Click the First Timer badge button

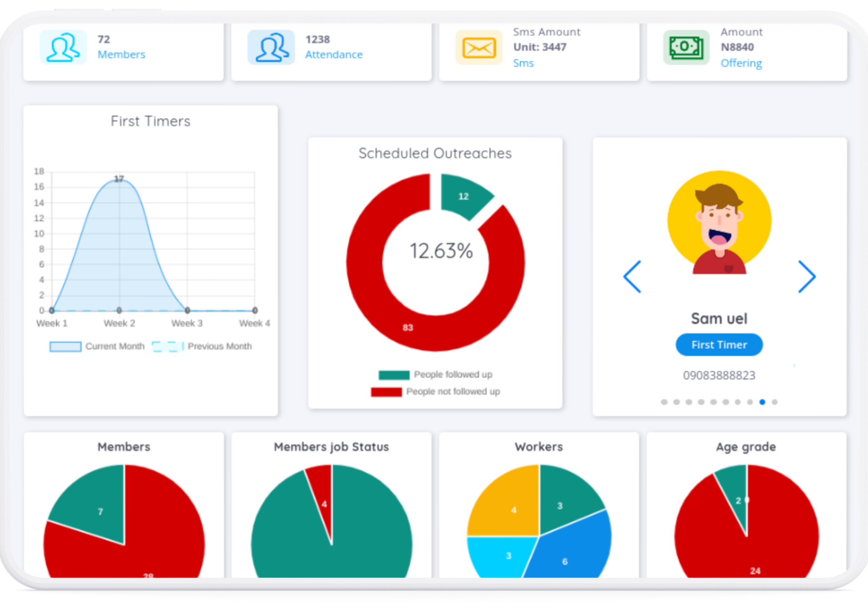[x=719, y=345]
